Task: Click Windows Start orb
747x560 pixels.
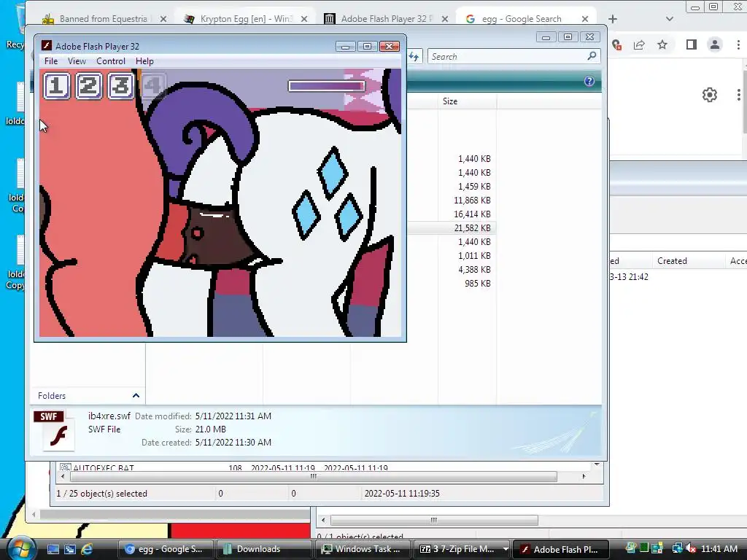Action: [x=21, y=548]
